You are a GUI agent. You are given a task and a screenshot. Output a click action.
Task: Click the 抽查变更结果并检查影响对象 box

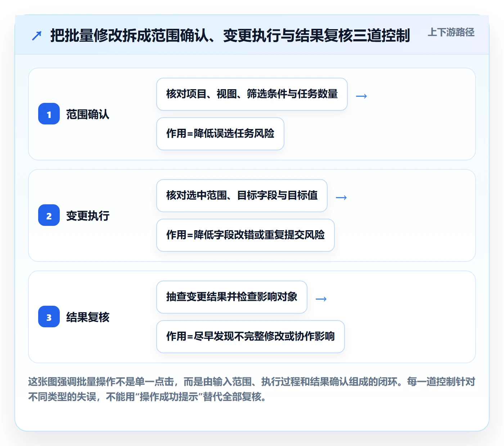click(x=232, y=297)
